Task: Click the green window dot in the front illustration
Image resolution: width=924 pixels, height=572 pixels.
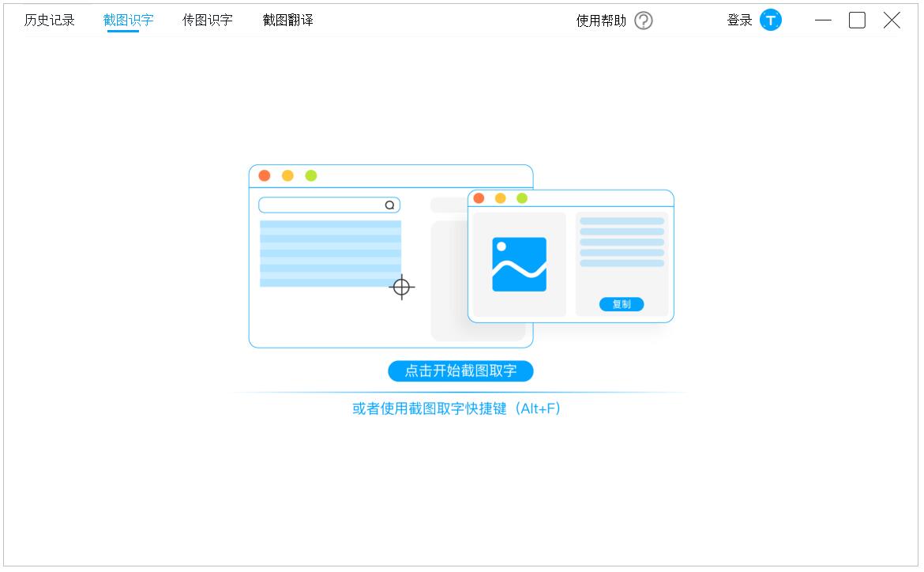Action: 520,198
